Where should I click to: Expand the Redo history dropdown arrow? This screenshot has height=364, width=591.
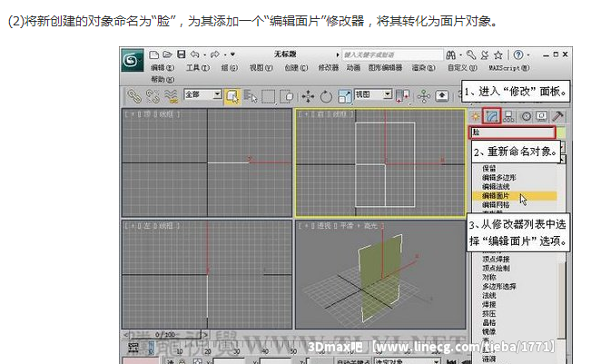[x=224, y=55]
